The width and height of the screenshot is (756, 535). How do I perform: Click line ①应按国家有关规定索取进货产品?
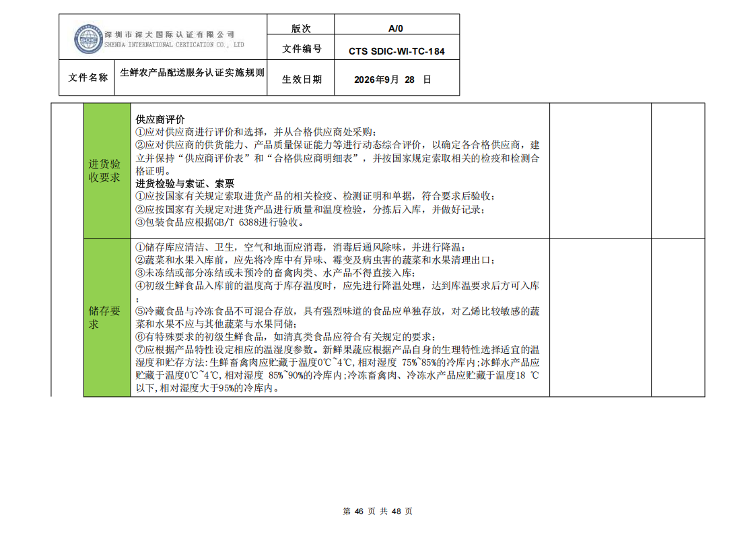coord(315,196)
